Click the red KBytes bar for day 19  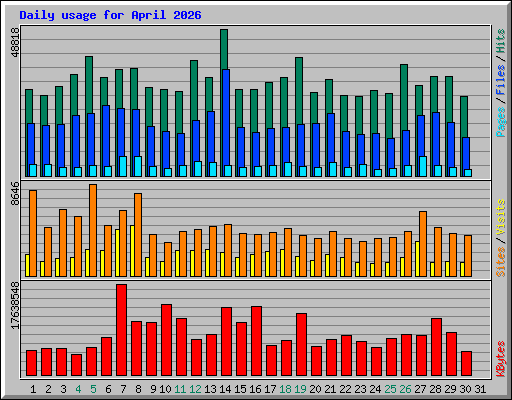301,345
